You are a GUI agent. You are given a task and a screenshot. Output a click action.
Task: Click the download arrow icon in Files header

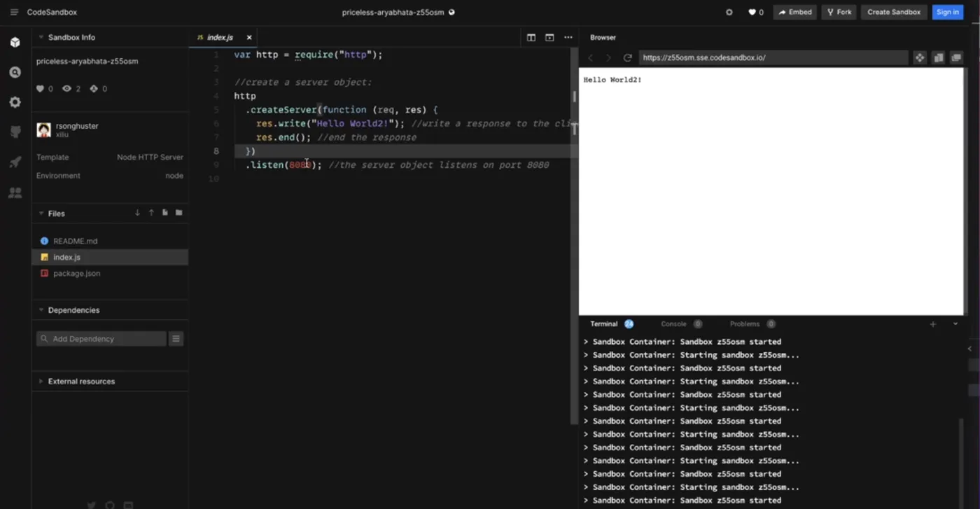point(137,213)
